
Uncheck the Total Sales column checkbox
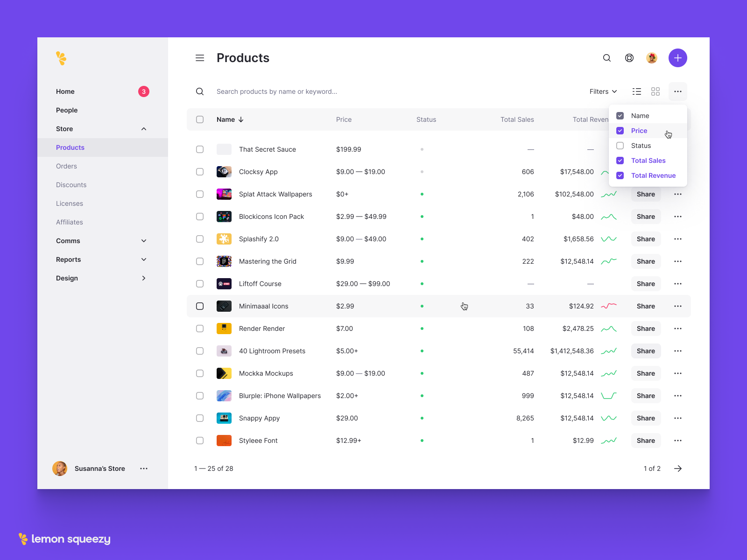tap(620, 161)
